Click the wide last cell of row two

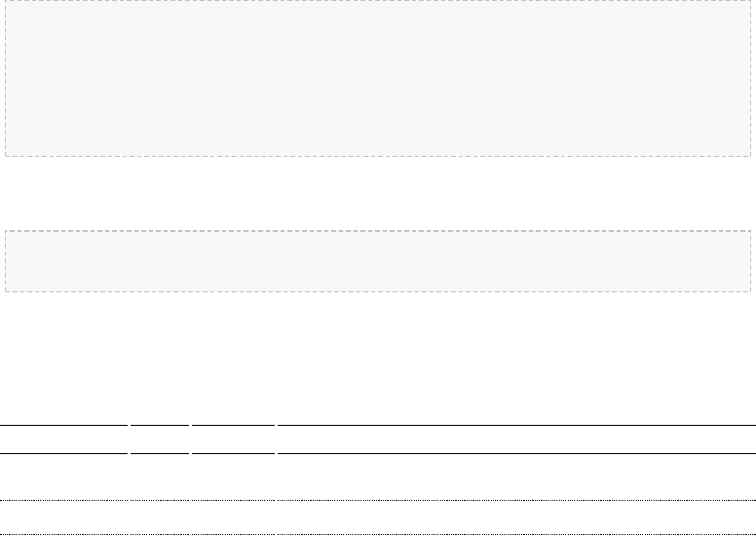click(x=516, y=517)
